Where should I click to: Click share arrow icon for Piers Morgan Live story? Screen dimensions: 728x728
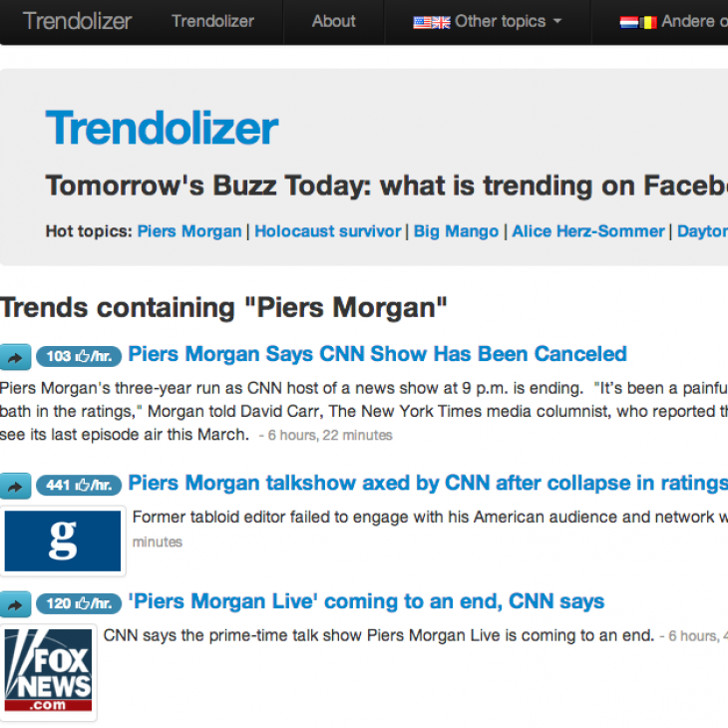(15, 604)
